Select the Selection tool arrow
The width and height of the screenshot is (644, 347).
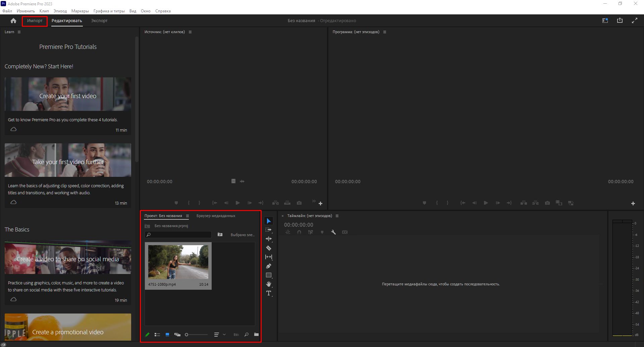pyautogui.click(x=269, y=221)
